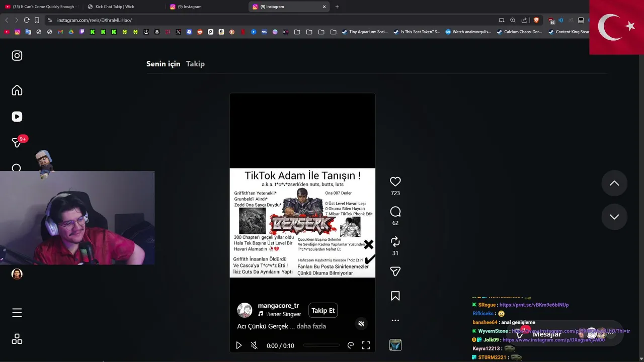Open Reels from the sidebar
The height and width of the screenshot is (362, 644).
click(x=17, y=117)
